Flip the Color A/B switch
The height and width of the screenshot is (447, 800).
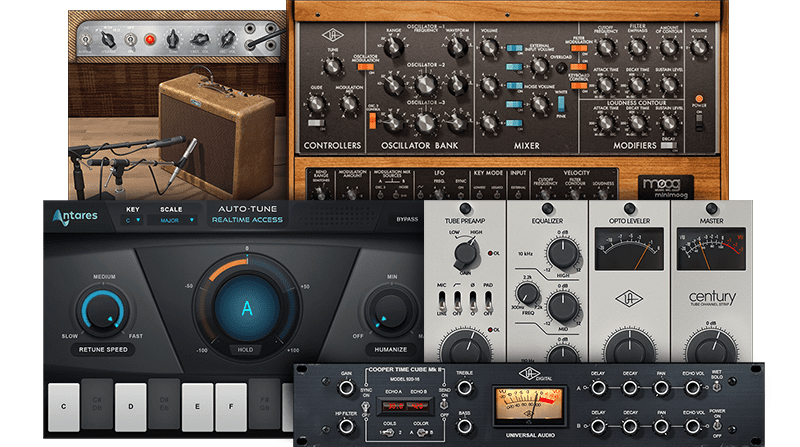[x=421, y=432]
